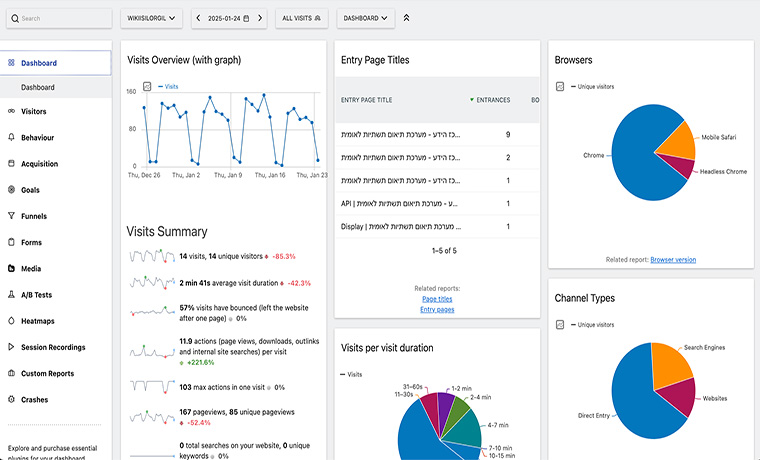Click metric picker icon in Channel Types widget

point(560,325)
